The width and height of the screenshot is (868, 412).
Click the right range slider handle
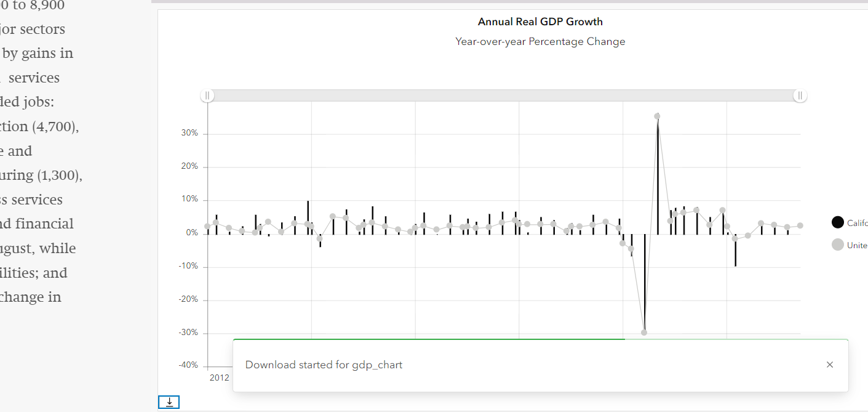click(x=800, y=95)
